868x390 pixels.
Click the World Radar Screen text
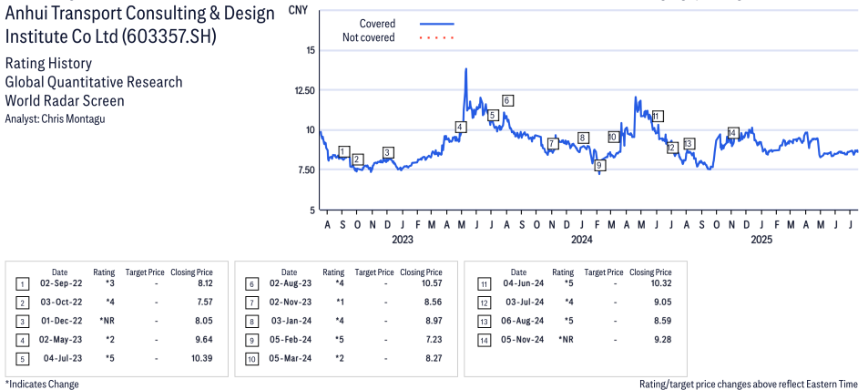65,101
